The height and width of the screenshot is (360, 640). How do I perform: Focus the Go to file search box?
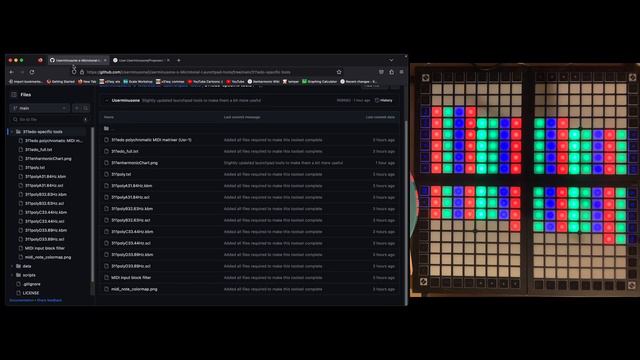pyautogui.click(x=49, y=120)
